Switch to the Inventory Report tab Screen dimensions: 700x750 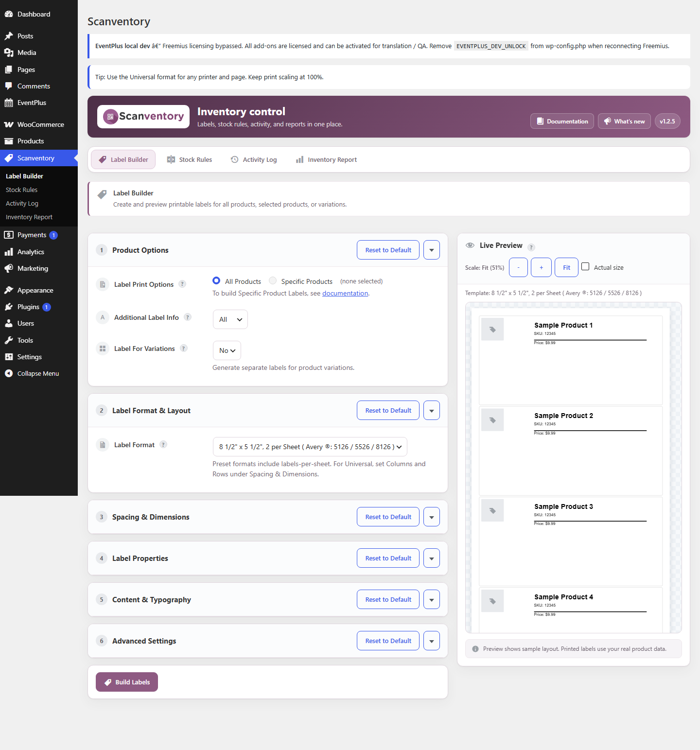coord(327,159)
